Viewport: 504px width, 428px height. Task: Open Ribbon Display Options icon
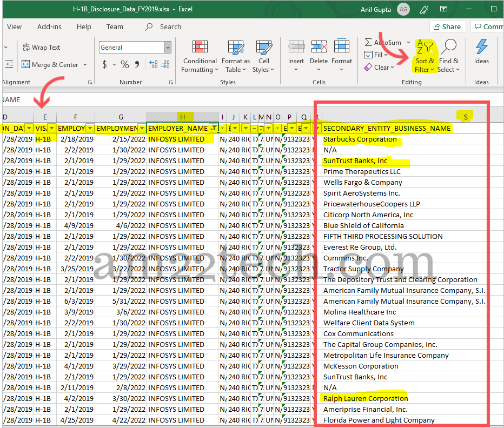tap(443, 9)
